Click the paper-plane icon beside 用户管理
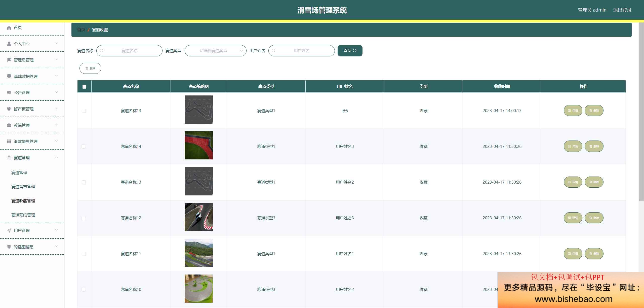 9,230
